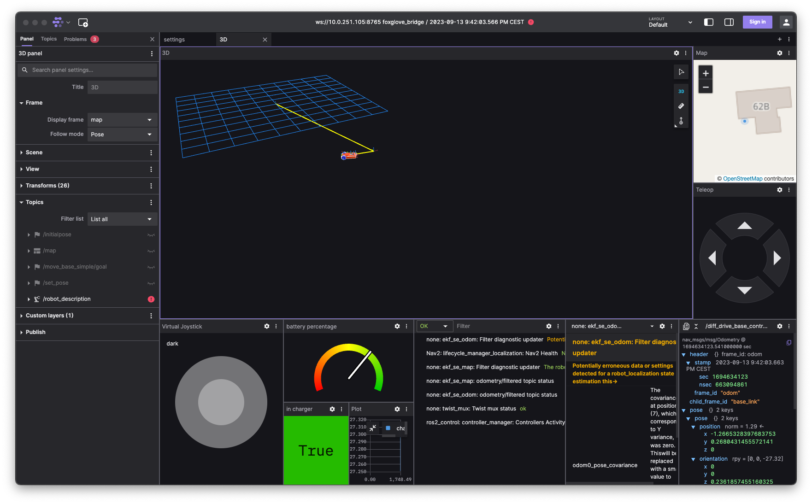The height and width of the screenshot is (504, 812).
Task: Toggle the left sidebar
Action: coord(709,22)
